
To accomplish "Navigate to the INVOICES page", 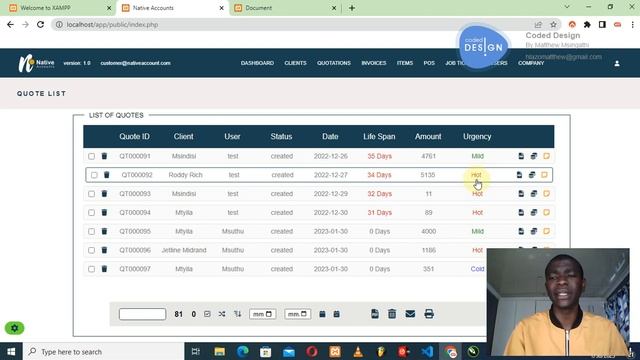I will [373, 63].
